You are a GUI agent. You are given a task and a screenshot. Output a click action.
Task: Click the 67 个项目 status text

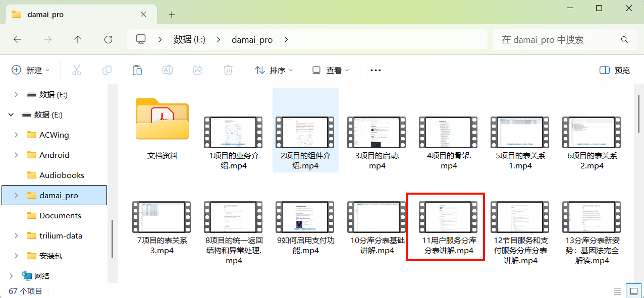coord(26,291)
